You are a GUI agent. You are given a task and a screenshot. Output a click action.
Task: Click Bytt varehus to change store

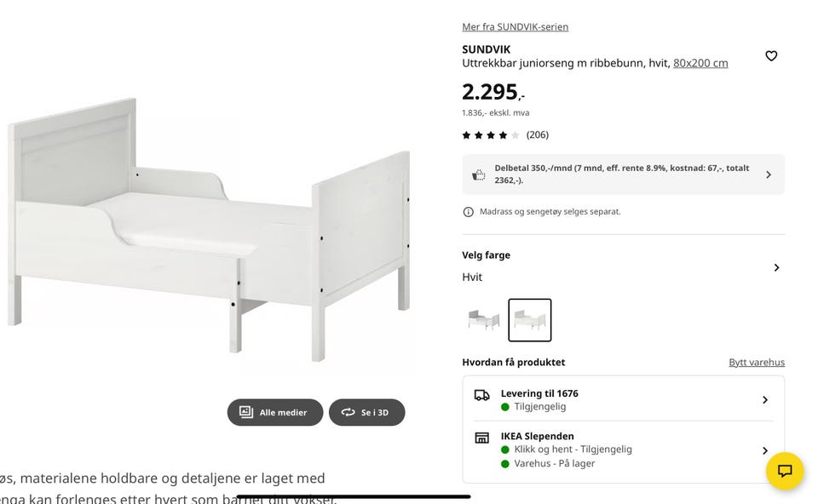tap(757, 363)
